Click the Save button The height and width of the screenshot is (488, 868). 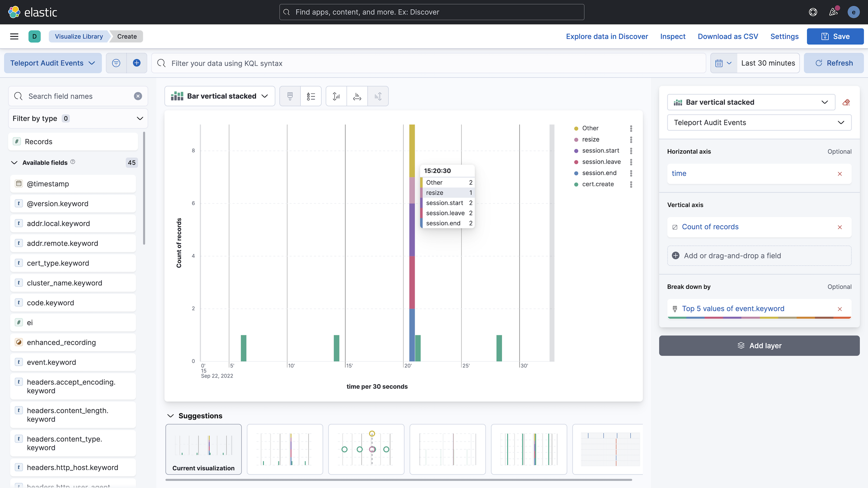pos(835,36)
